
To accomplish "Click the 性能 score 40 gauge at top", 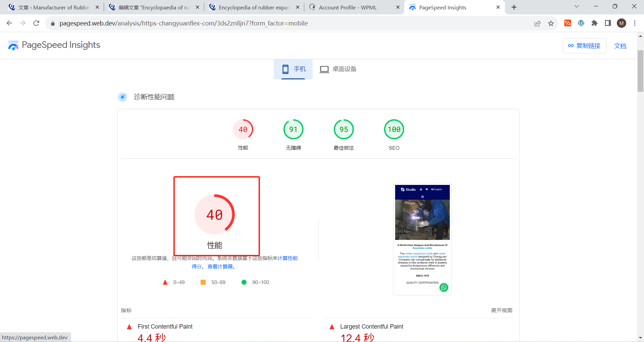I will point(243,129).
